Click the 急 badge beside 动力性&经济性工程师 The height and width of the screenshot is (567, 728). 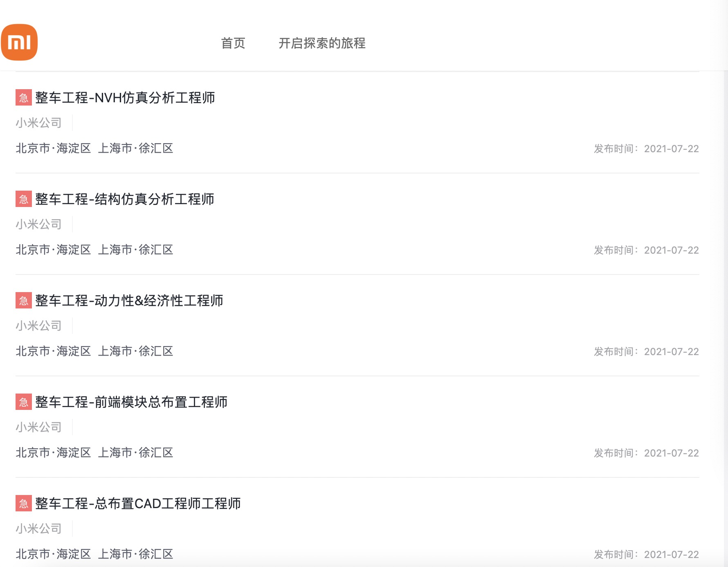pos(22,301)
